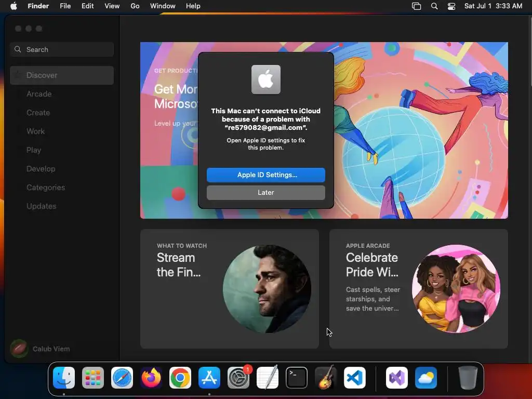This screenshot has height=399, width=532.
Task: Open Updates section in sidebar
Action: pyautogui.click(x=42, y=206)
